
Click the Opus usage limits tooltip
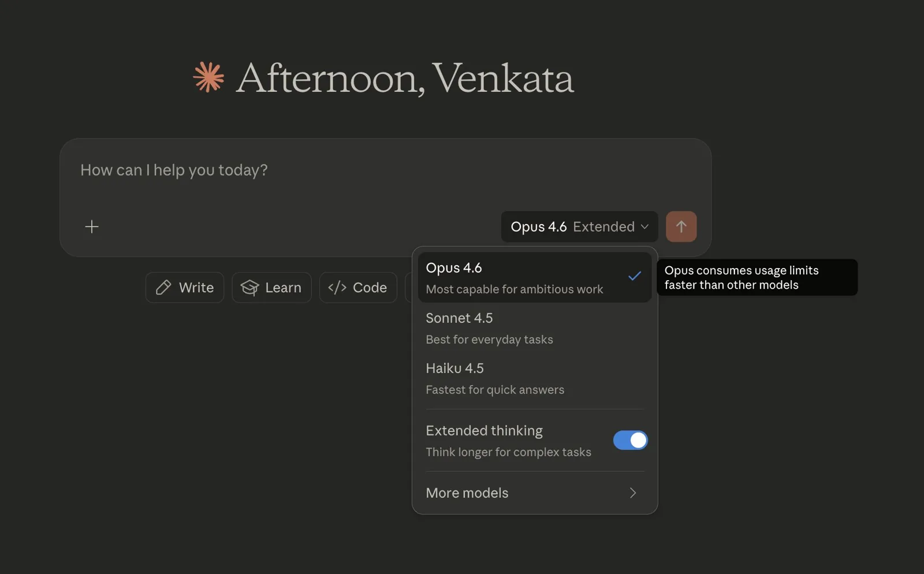point(757,277)
